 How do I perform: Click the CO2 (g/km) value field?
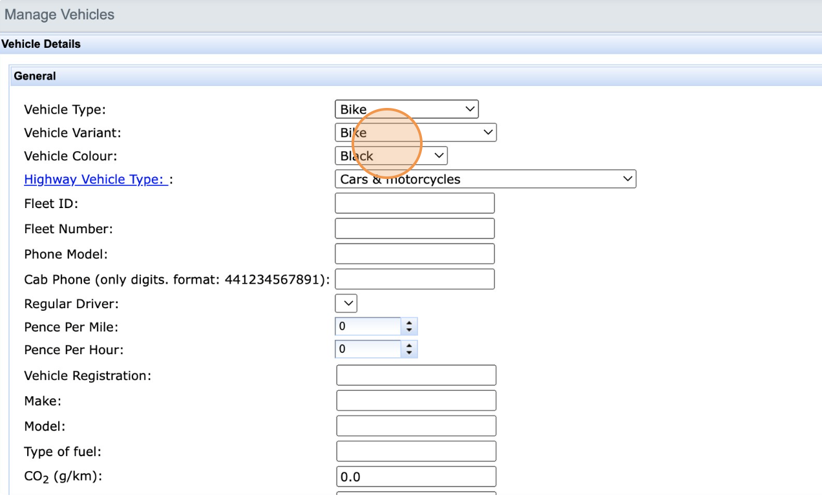click(416, 477)
